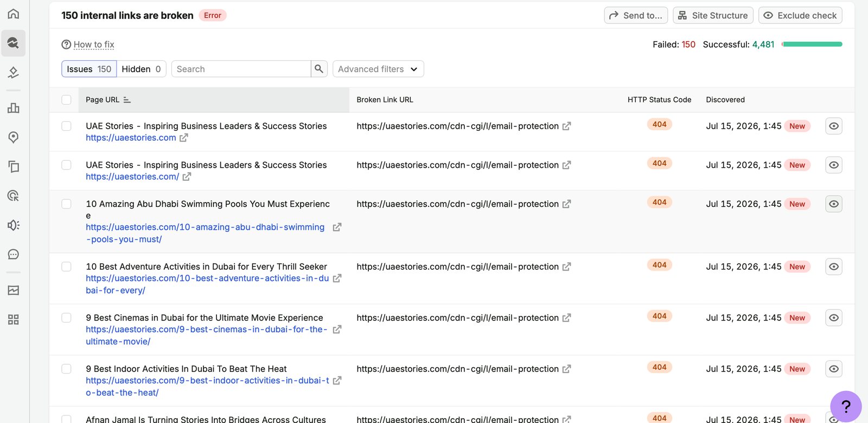
Task: Open the Site Audit sidebar icon
Action: click(14, 43)
